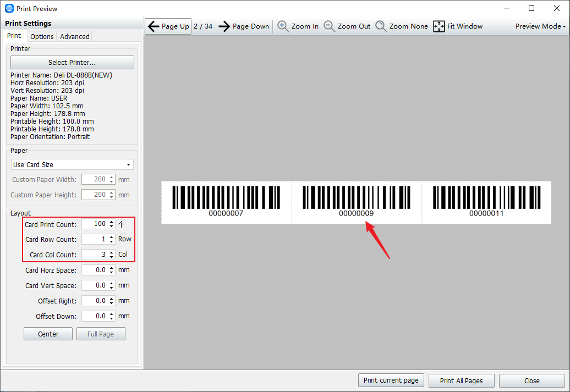Increase Card Horz Space with up arrow
The width and height of the screenshot is (570, 392).
coord(112,268)
